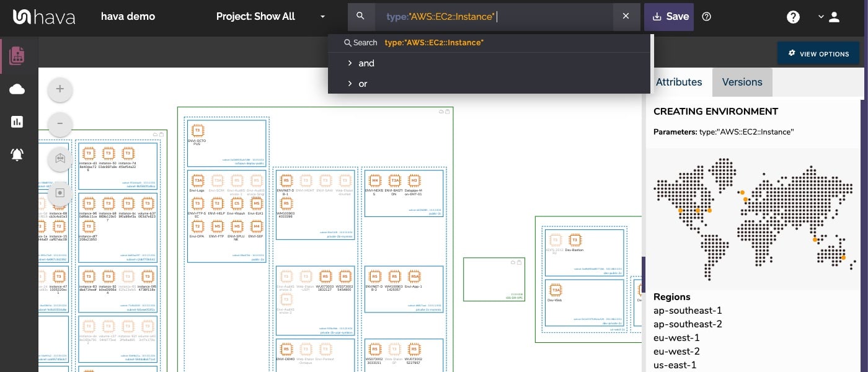Click the ap-southeast-2 region
Screen dimensions: 868x372
(x=688, y=324)
